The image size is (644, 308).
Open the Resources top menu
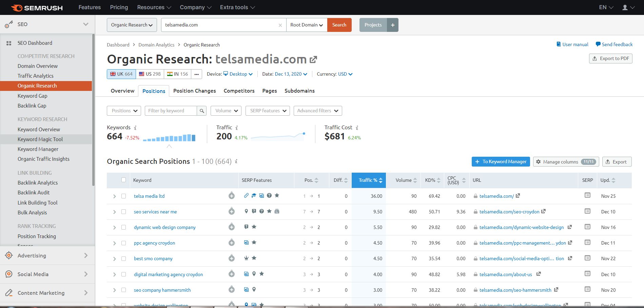pyautogui.click(x=154, y=7)
